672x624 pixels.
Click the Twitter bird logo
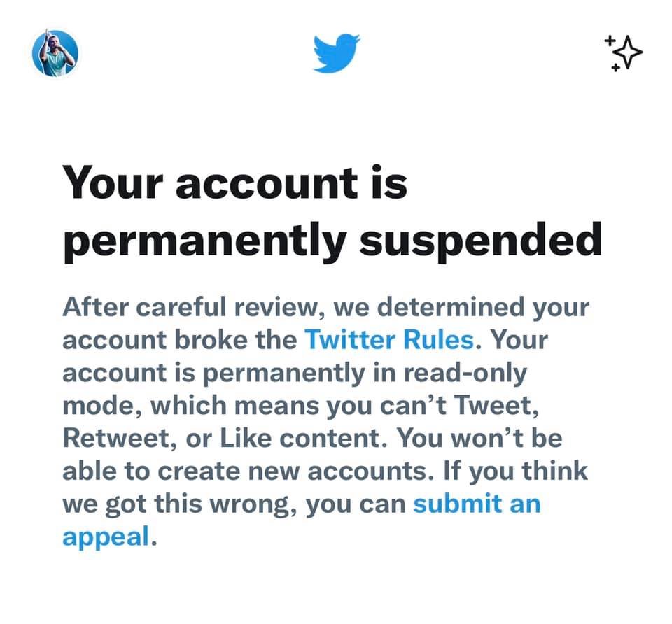[336, 54]
